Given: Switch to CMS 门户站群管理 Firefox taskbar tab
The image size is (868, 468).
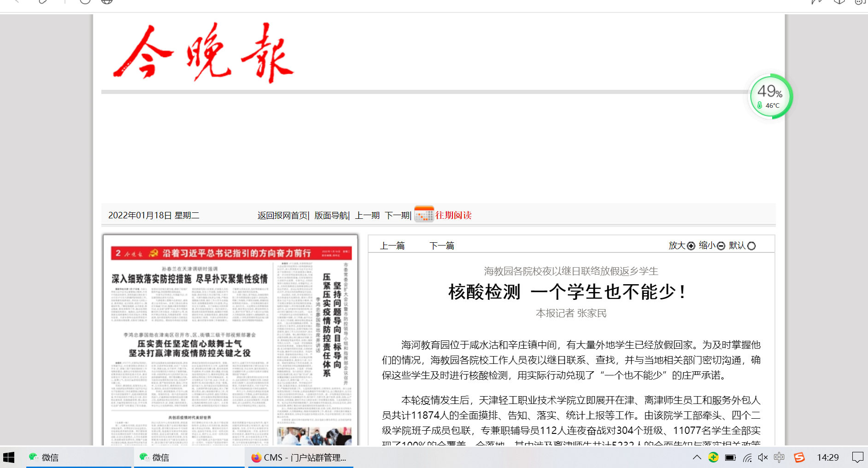Looking at the screenshot, I should click(x=300, y=457).
